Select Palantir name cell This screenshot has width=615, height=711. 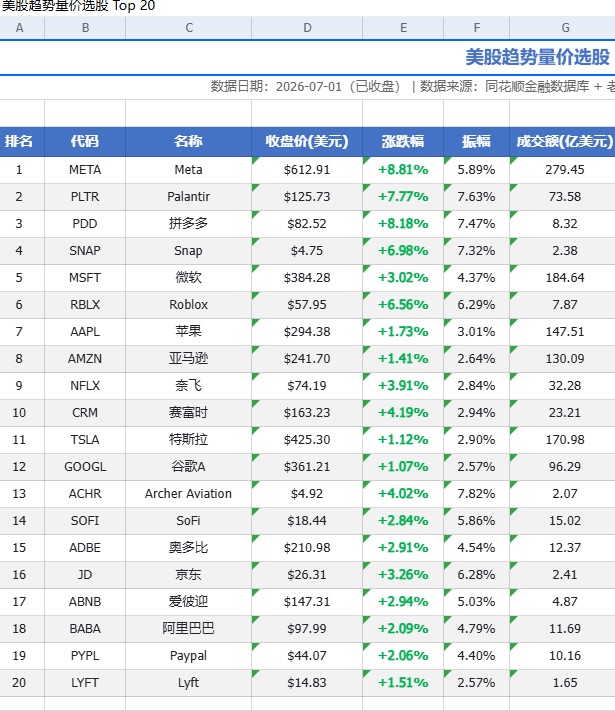(x=188, y=197)
